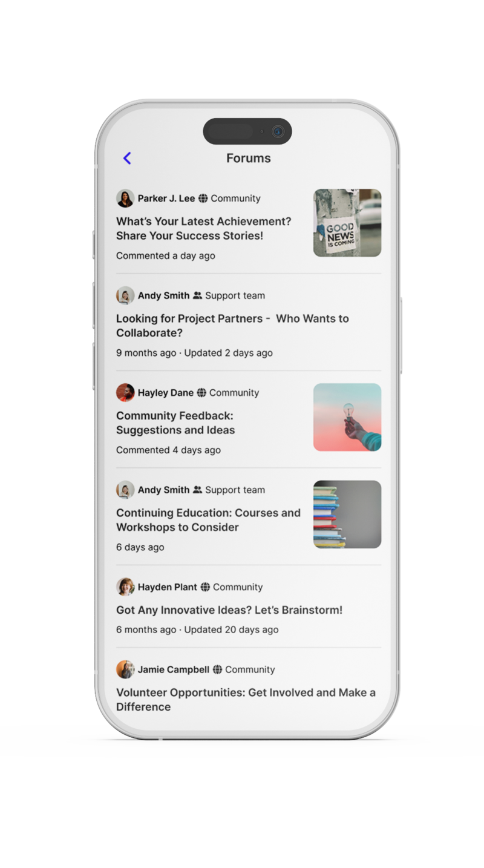The height and width of the screenshot is (868, 484).
Task: Click the globe icon beside Parker J. Lee
Action: pos(203,199)
